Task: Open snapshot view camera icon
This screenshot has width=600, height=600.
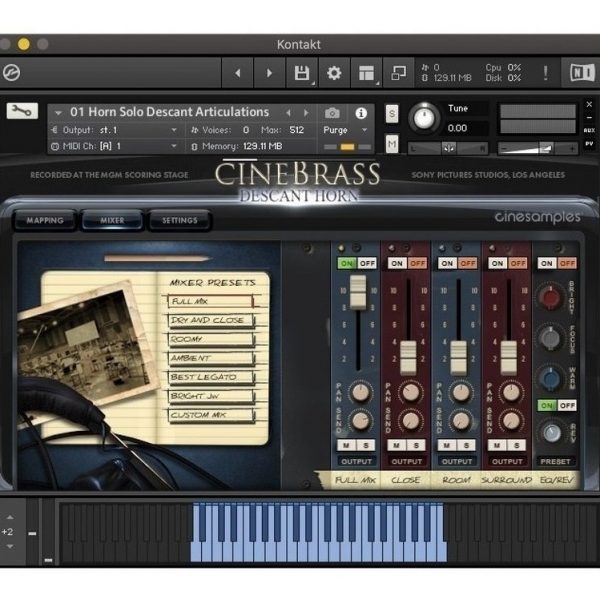Action: [x=332, y=113]
